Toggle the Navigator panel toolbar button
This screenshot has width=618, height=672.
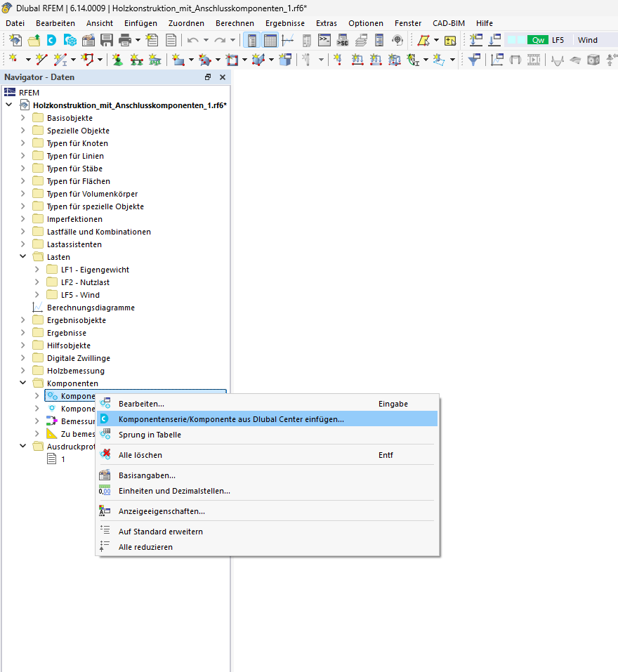(252, 40)
